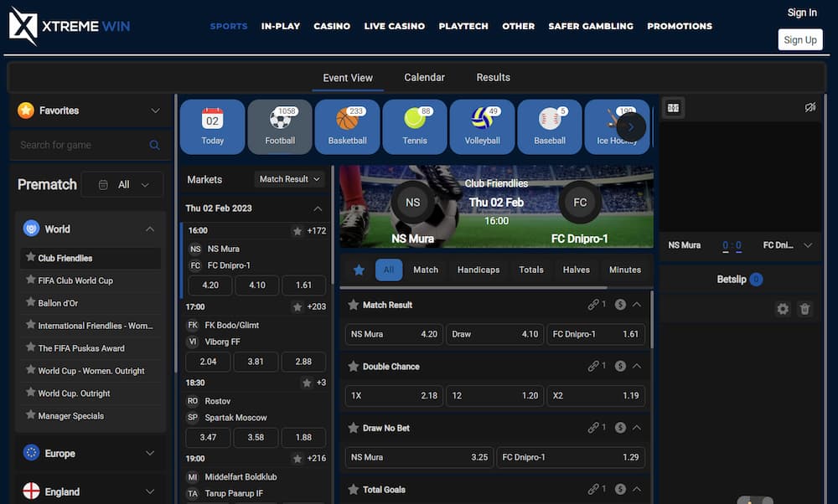Switch to the Calendar tab
838x504 pixels.
tap(424, 77)
